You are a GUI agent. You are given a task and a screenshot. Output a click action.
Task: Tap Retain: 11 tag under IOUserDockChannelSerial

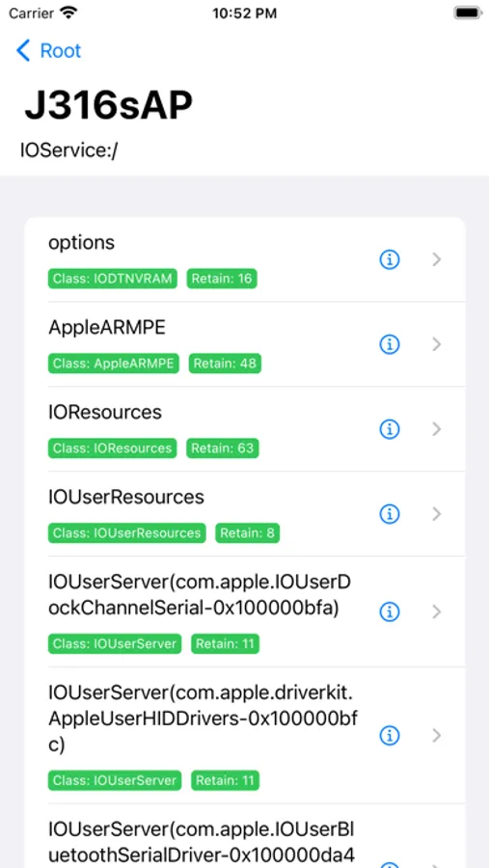tap(226, 644)
